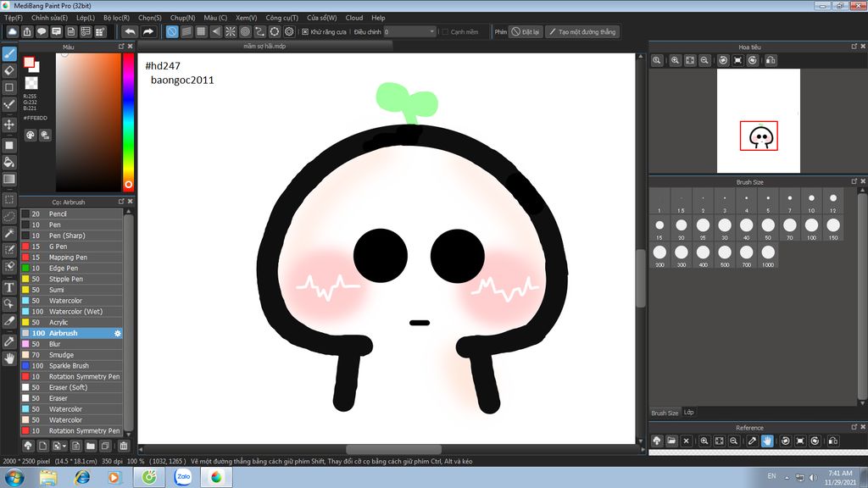Open the Help menu
The image size is (868, 488).
pos(378,18)
